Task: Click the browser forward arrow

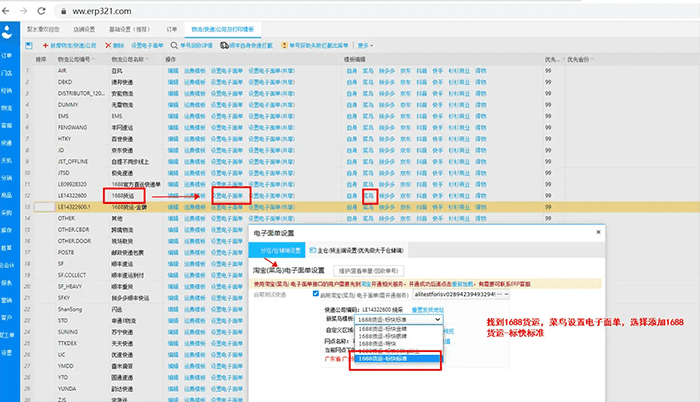Action: [x=23, y=11]
